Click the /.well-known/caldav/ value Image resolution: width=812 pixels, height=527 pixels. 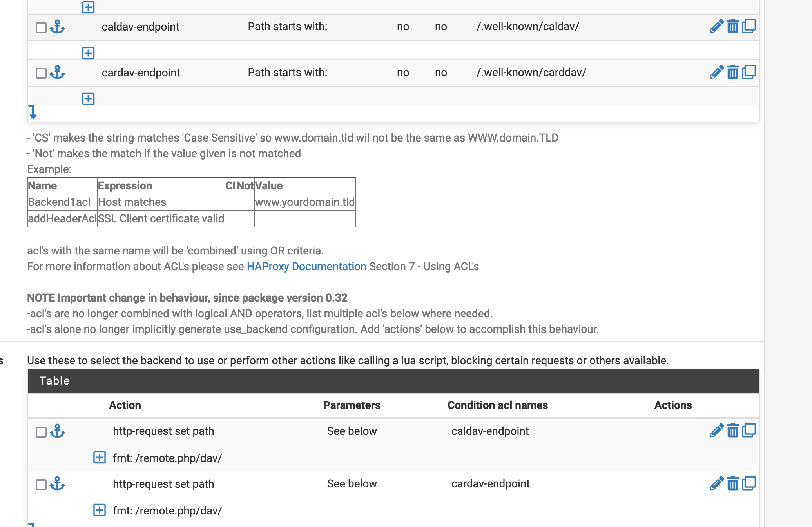[x=528, y=27]
